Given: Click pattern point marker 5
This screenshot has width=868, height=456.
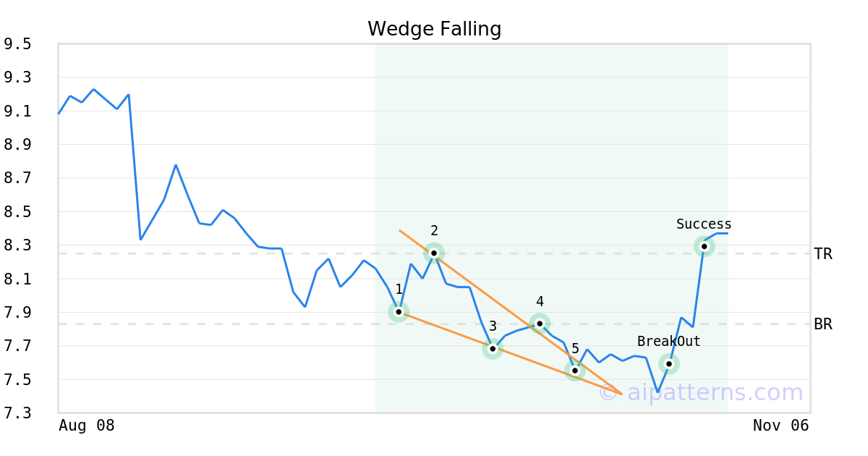Looking at the screenshot, I should pyautogui.click(x=575, y=371).
